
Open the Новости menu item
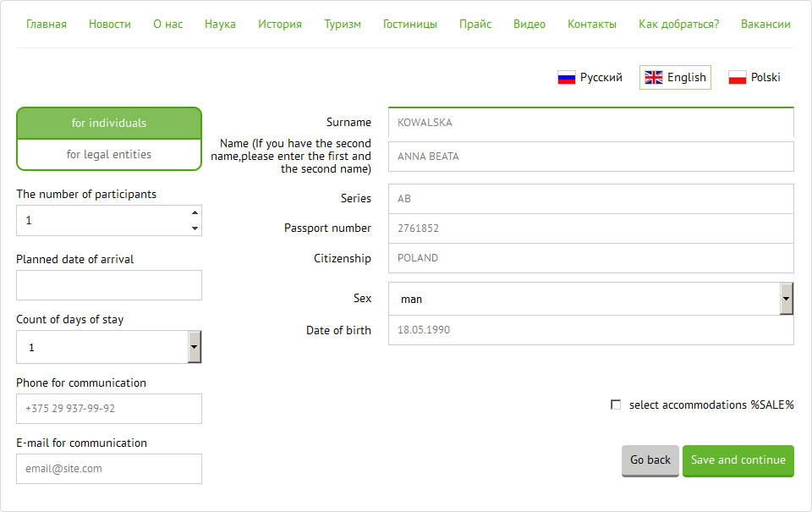[110, 24]
